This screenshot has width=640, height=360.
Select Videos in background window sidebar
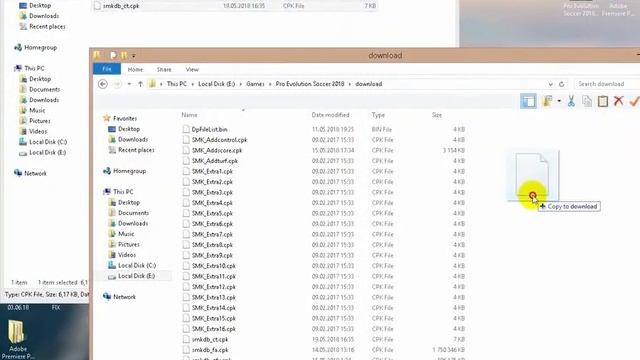click(38, 131)
